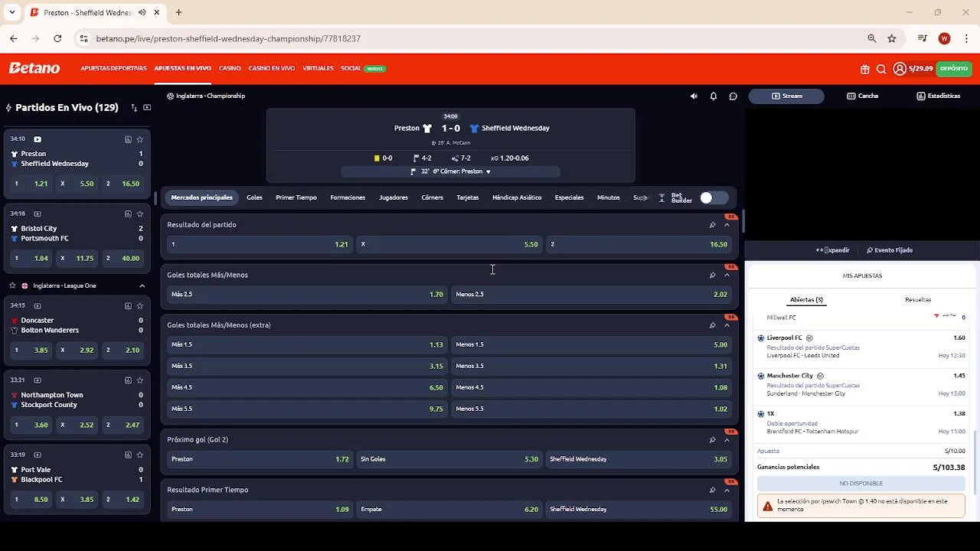Pin the Resultado Primer Tiempo market
The width and height of the screenshot is (980, 551).
(712, 491)
